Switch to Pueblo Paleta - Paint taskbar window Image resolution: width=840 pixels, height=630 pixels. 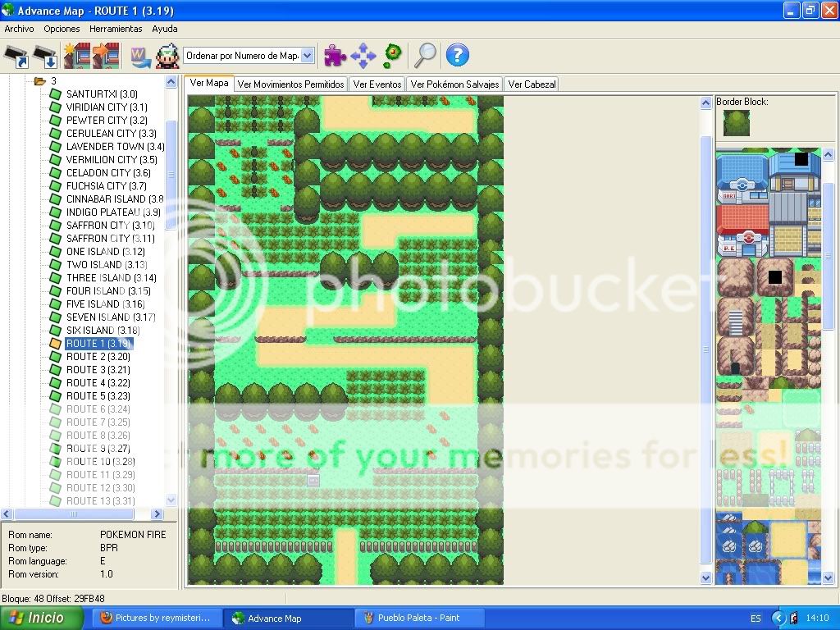coord(419,618)
